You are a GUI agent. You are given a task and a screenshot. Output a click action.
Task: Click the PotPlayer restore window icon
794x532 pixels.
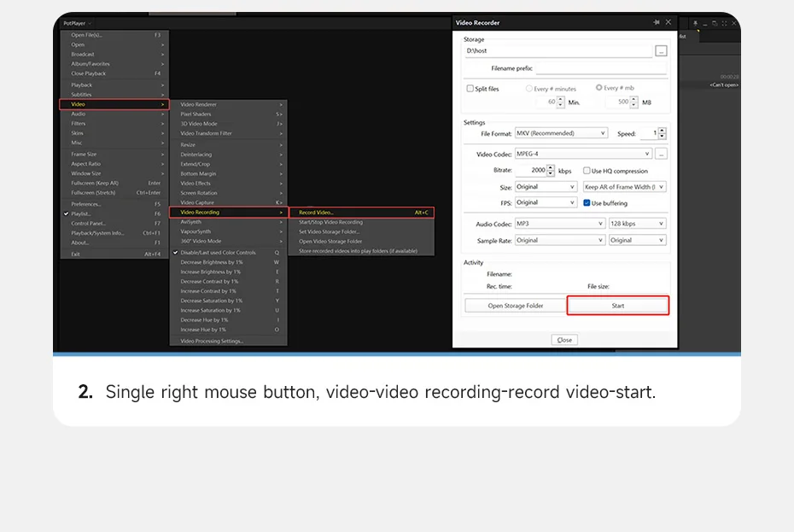coord(715,23)
